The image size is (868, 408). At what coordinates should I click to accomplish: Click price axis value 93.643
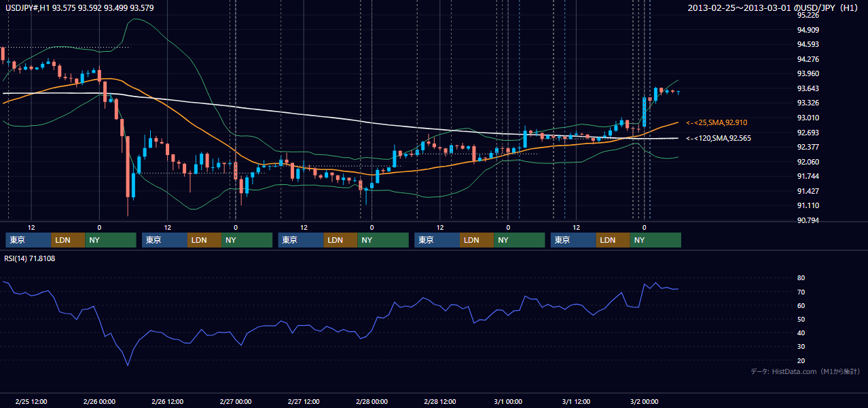pyautogui.click(x=808, y=88)
